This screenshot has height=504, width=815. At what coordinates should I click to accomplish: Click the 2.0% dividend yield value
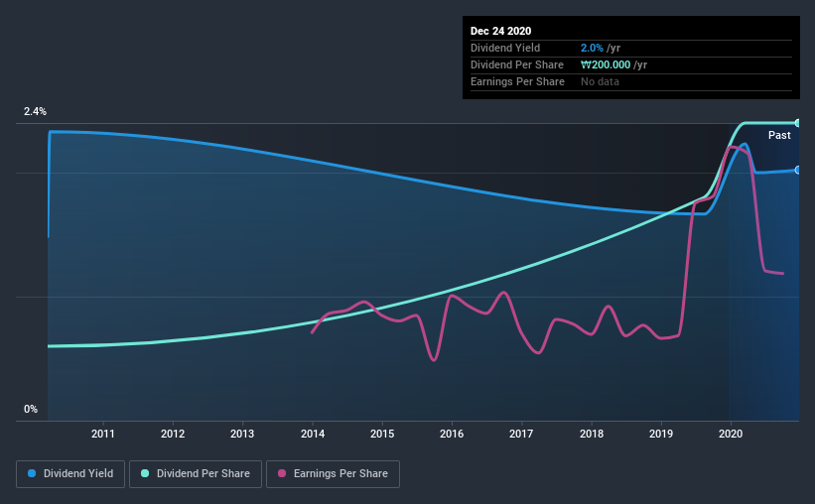(592, 48)
